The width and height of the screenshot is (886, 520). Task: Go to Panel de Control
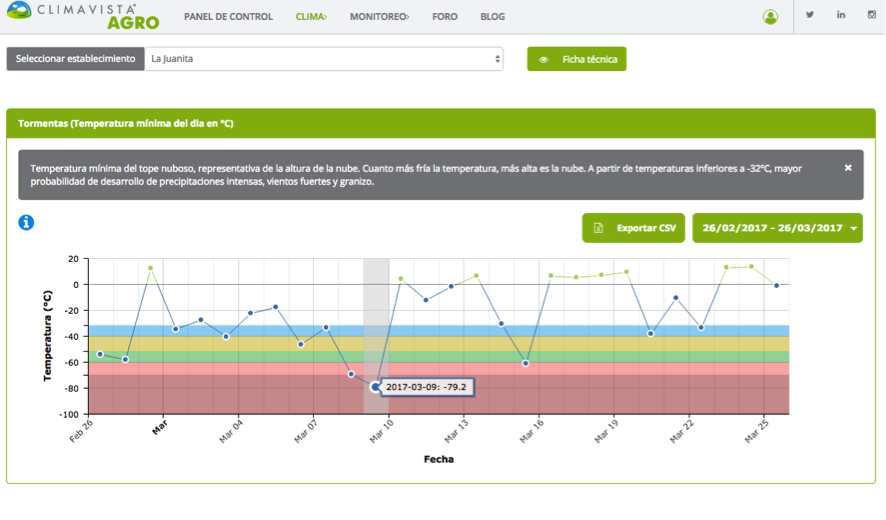[x=228, y=17]
